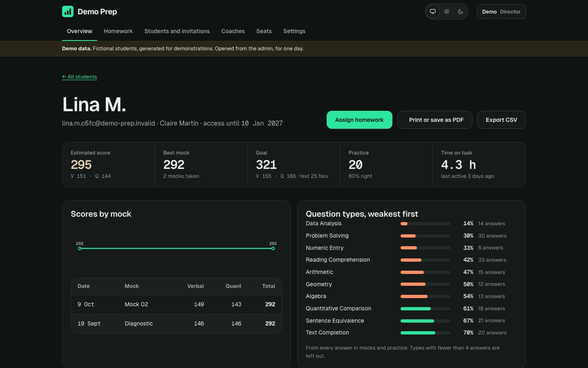Go to the Settings tab

pos(294,31)
